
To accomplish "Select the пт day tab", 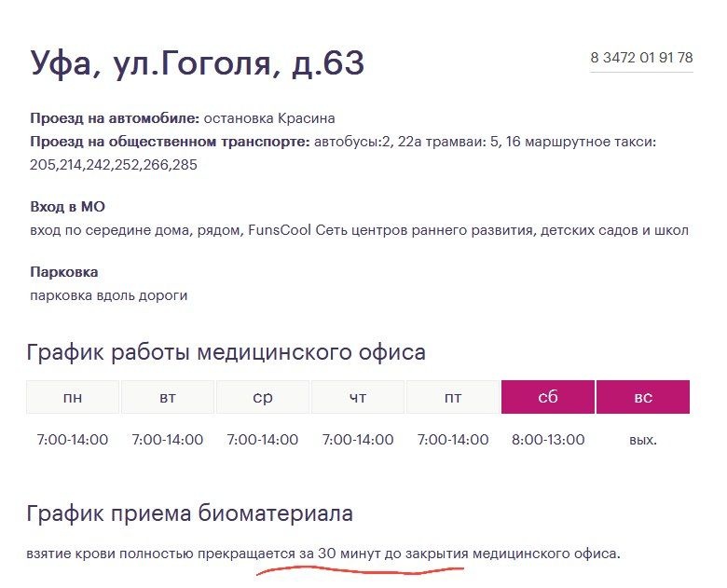I will click(x=453, y=397).
